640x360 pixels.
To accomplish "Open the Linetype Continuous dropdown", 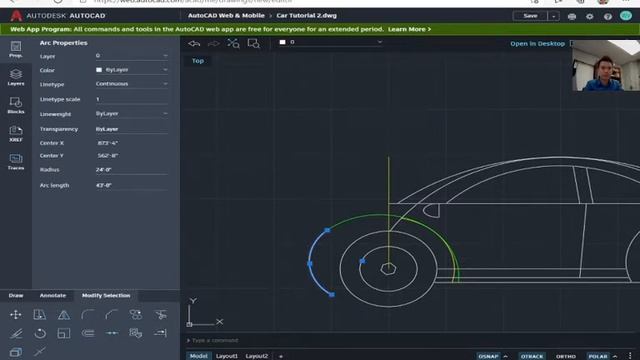I will click(131, 84).
